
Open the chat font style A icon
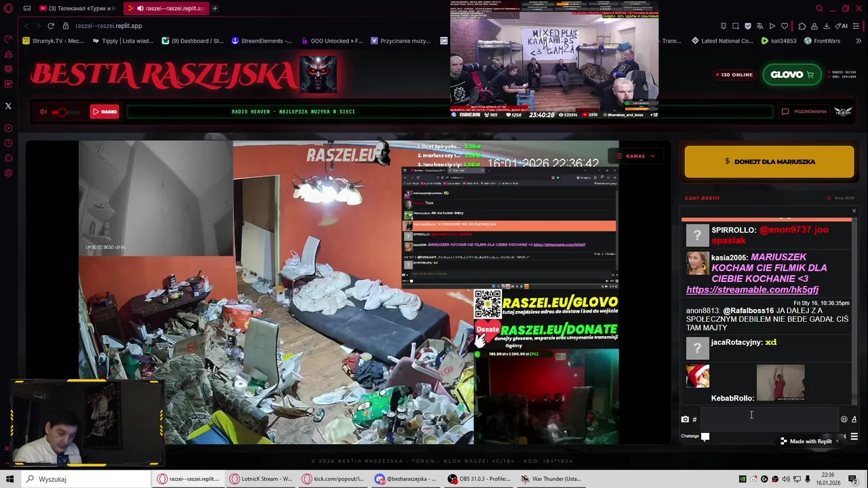[854, 420]
